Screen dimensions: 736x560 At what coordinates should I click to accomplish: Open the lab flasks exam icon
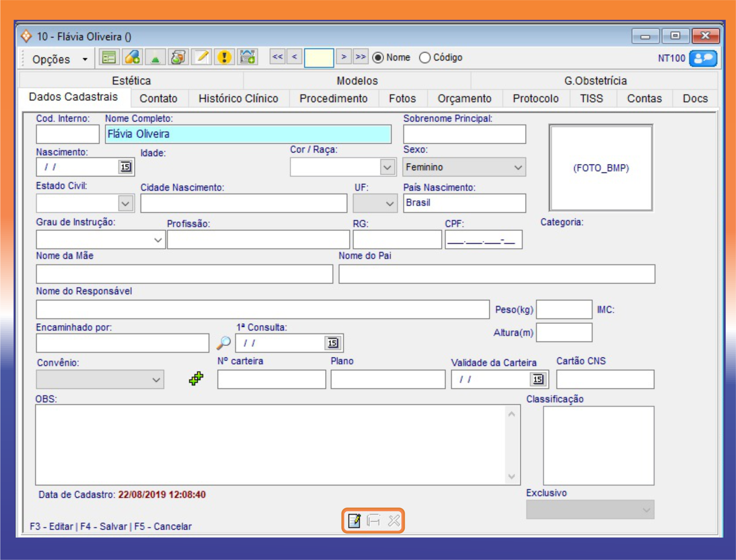[x=178, y=57]
